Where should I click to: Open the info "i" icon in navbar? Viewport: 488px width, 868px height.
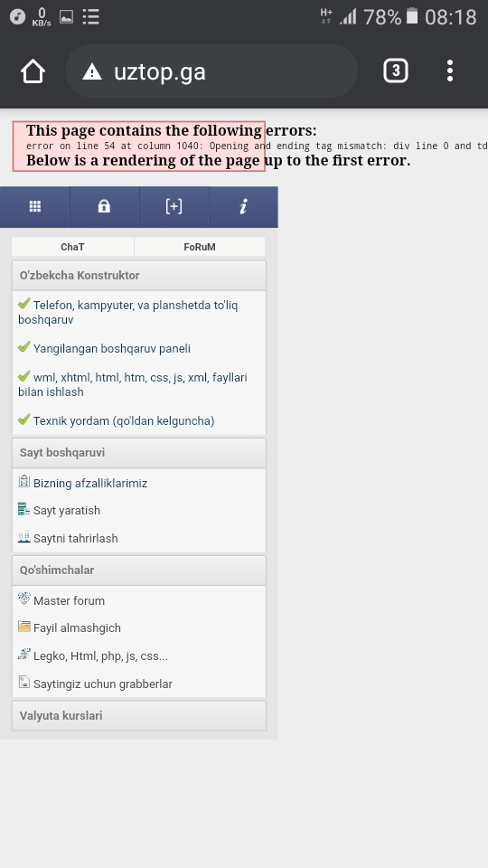(243, 206)
